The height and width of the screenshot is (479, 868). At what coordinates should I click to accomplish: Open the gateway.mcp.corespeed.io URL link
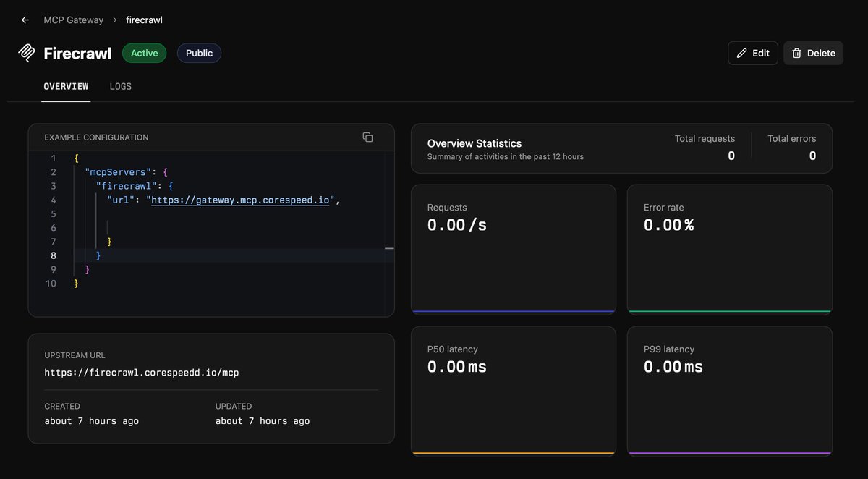tap(240, 200)
